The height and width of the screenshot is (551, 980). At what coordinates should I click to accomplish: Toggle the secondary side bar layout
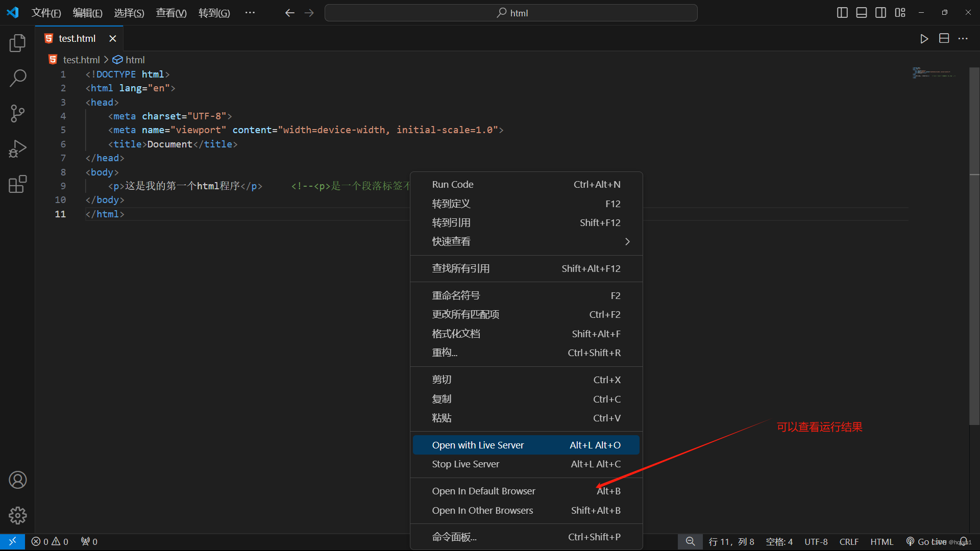click(880, 13)
